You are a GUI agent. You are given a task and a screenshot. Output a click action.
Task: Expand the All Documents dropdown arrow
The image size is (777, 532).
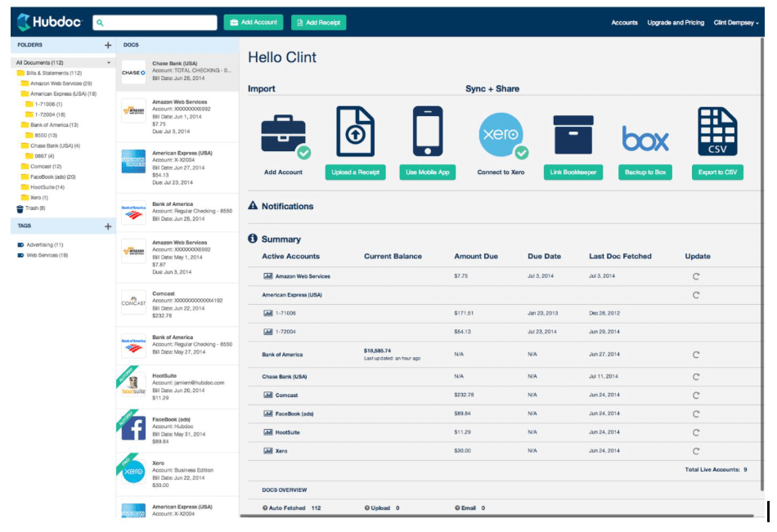pos(109,63)
